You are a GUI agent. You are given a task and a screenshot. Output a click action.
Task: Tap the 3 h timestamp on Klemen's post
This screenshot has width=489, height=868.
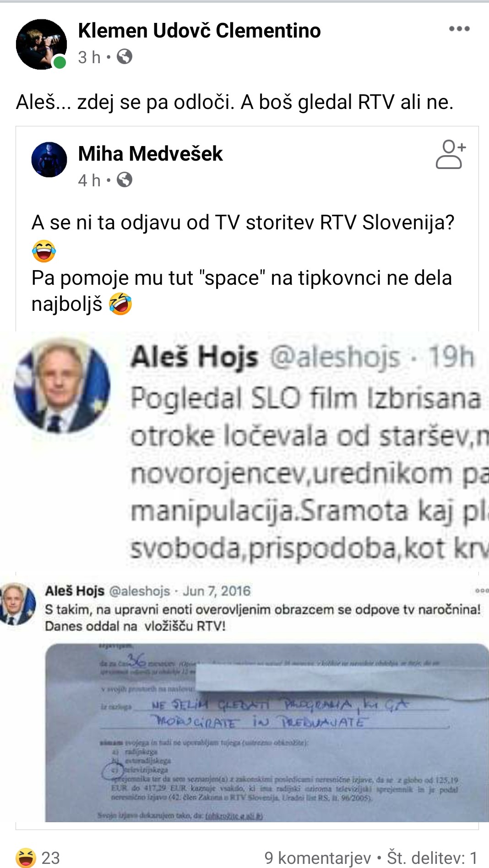[x=89, y=57]
